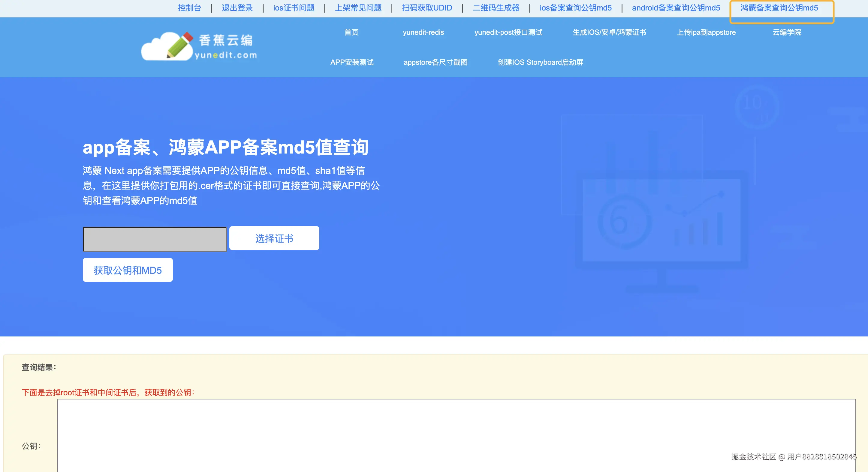This screenshot has height=472, width=868.
Task: Open the 控制台 link
Action: click(189, 8)
